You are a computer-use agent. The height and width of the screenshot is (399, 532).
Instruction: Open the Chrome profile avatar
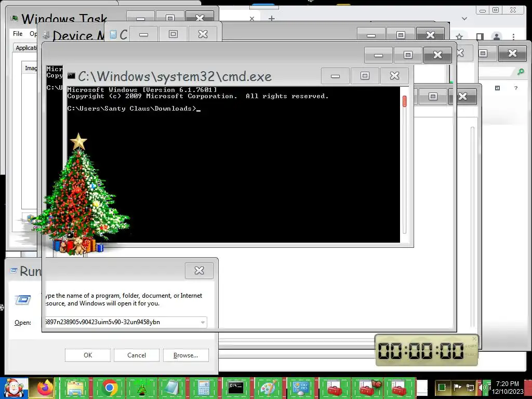tap(496, 36)
